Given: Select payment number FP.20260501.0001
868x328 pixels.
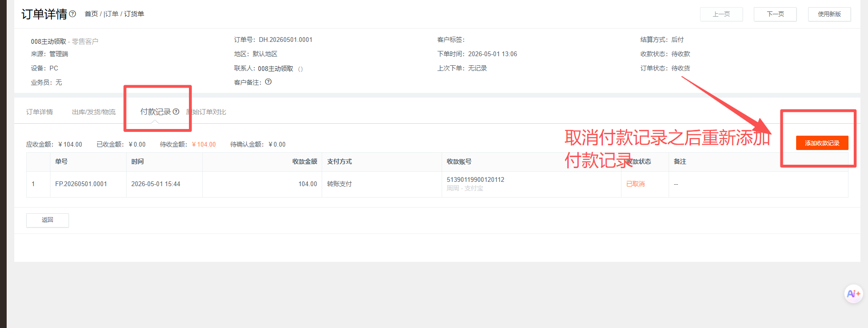Looking at the screenshot, I should tap(81, 184).
